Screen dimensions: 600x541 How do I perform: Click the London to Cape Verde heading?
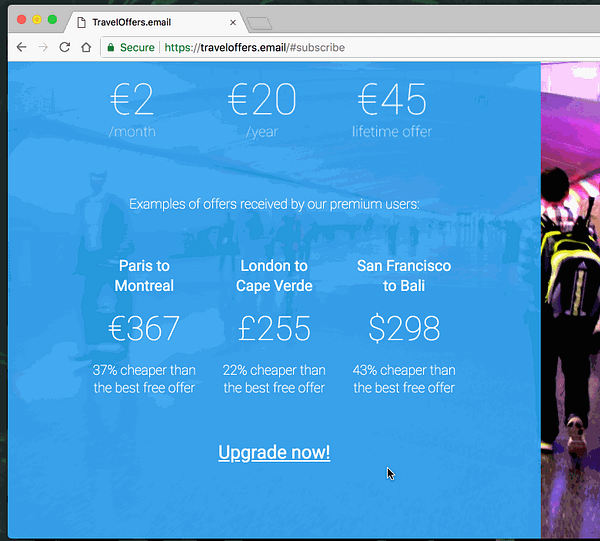(274, 275)
